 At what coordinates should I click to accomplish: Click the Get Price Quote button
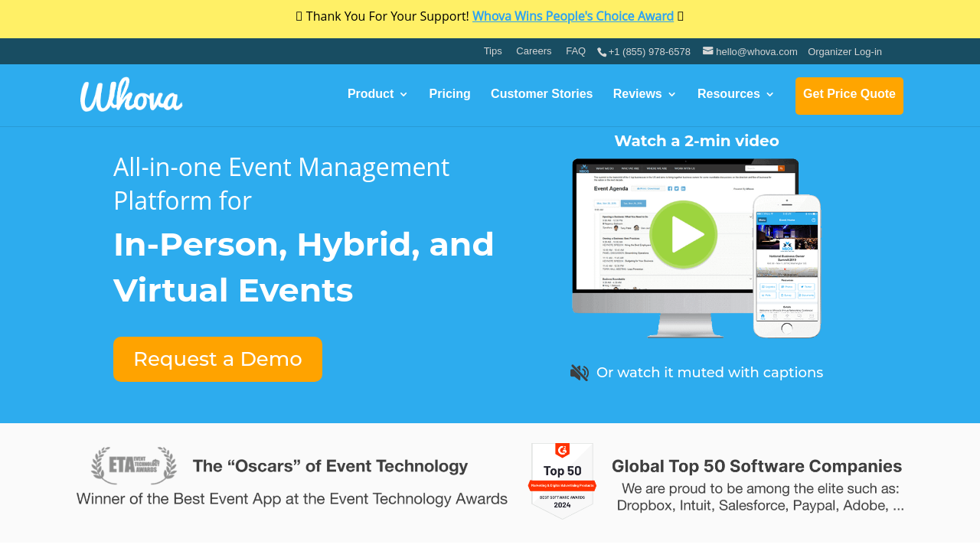pos(849,95)
